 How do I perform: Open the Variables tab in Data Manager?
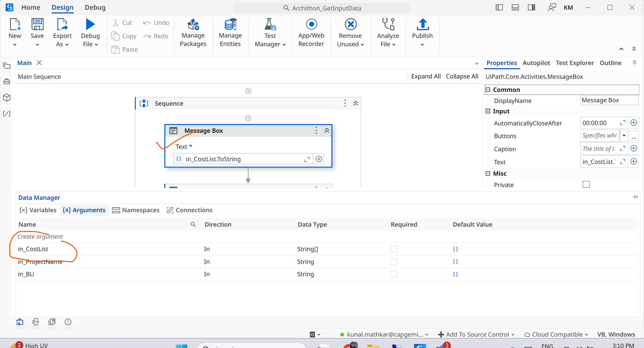pos(38,210)
